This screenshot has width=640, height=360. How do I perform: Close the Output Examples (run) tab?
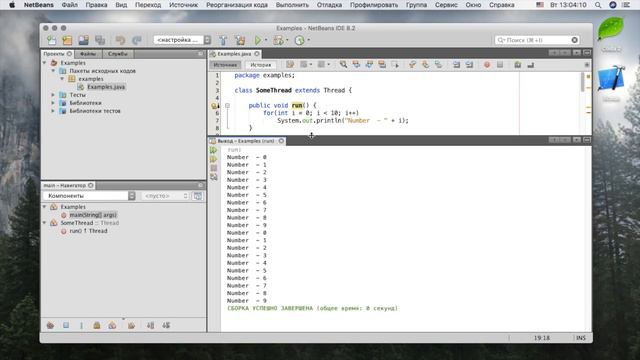(281, 141)
